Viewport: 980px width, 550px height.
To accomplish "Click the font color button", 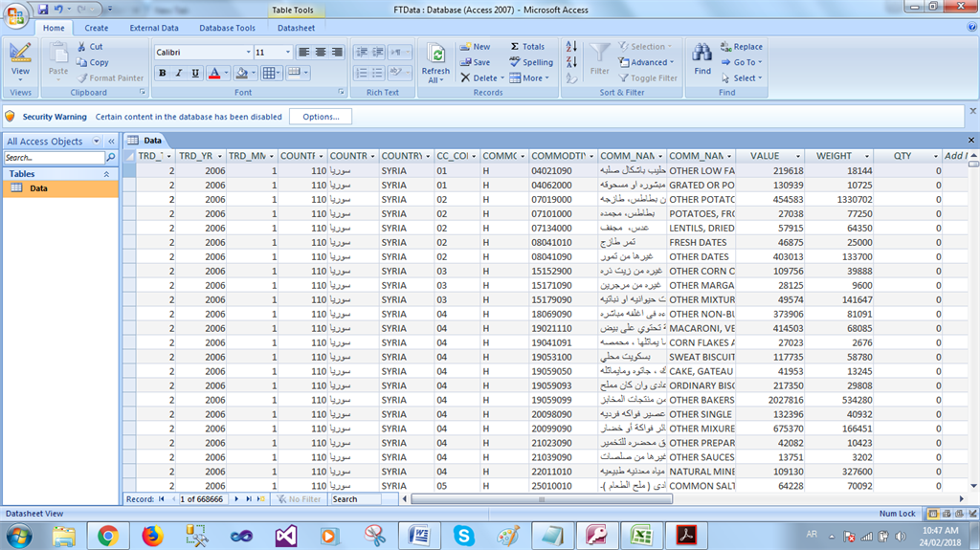I will coord(214,73).
